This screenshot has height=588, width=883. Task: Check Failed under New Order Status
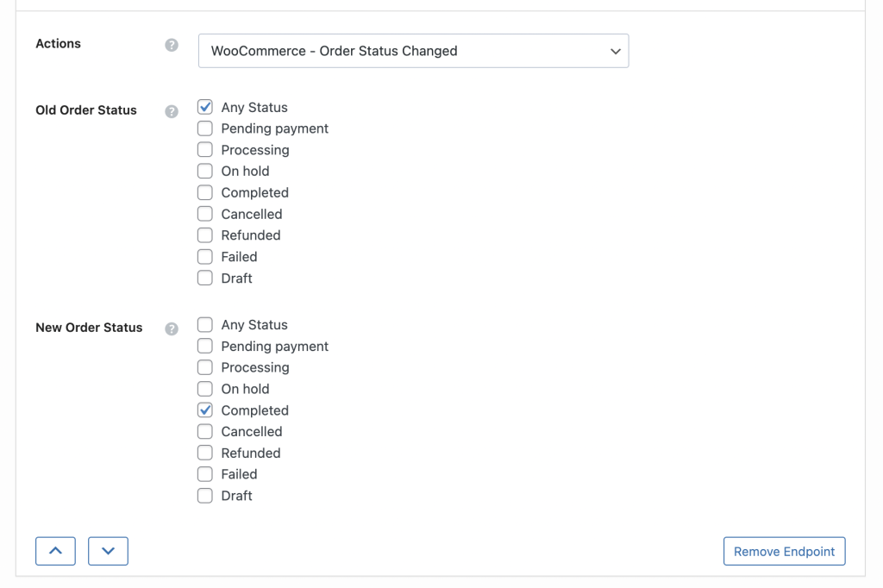(204, 473)
